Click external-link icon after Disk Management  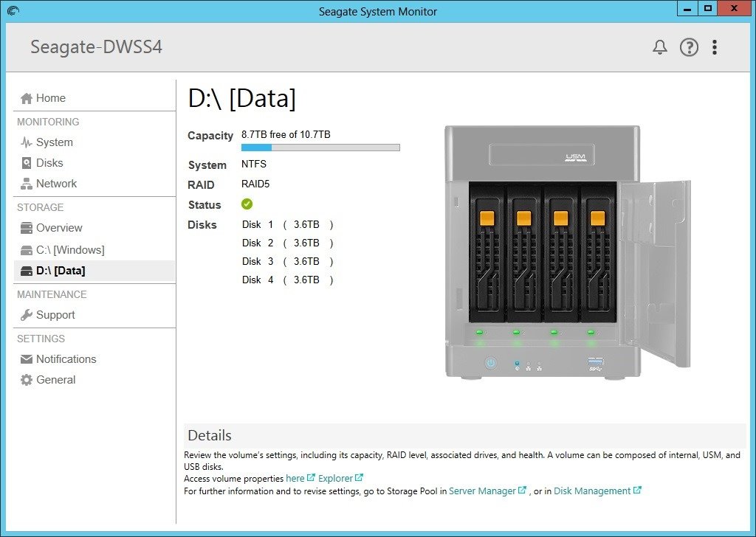[637, 491]
